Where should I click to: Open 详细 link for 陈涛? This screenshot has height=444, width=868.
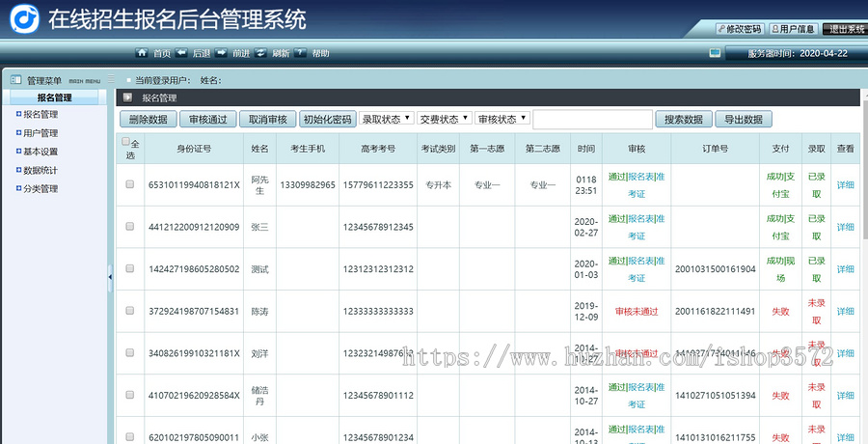click(845, 311)
